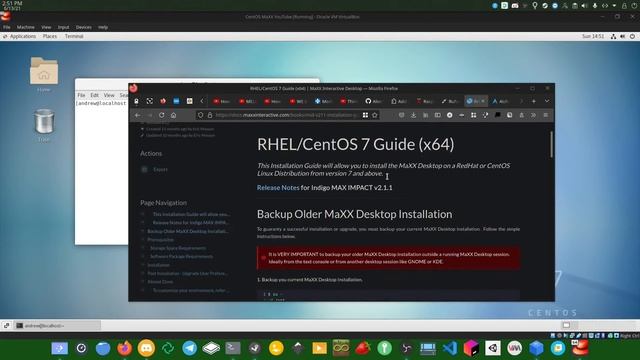This screenshot has width=640, height=360.
Task: Select the first YouTube tab in Firefox
Action: (222, 101)
